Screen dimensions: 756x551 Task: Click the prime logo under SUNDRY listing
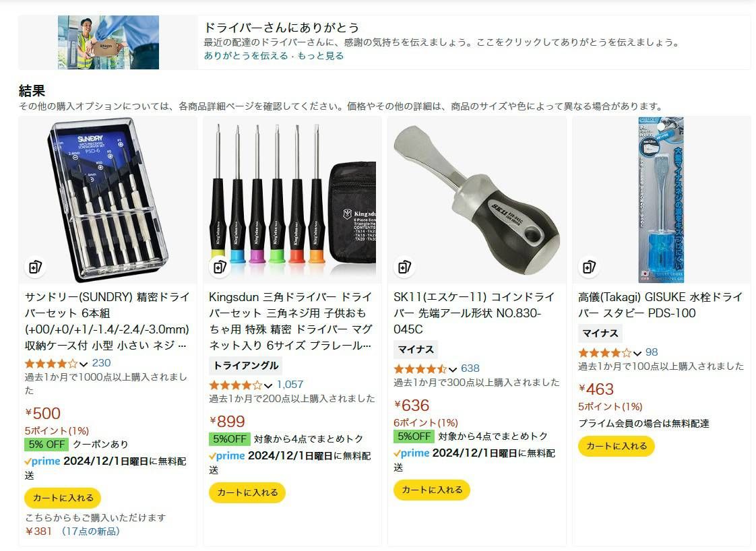pos(42,461)
